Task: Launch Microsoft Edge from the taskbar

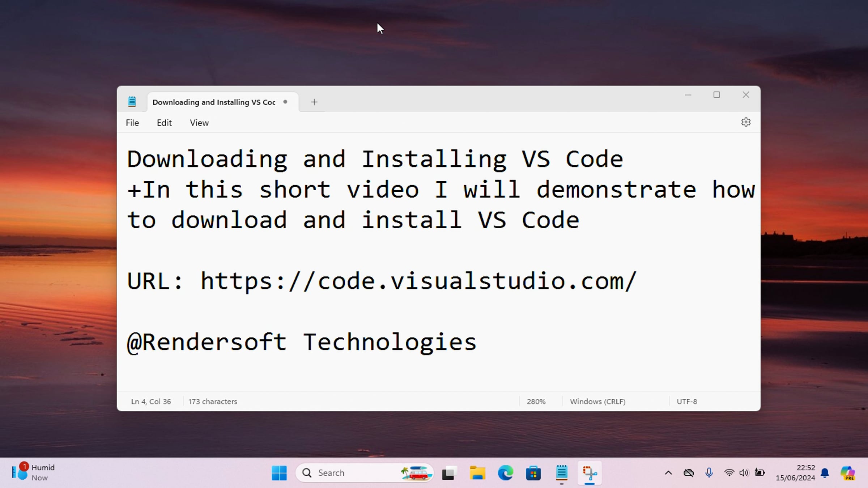Action: tap(505, 473)
